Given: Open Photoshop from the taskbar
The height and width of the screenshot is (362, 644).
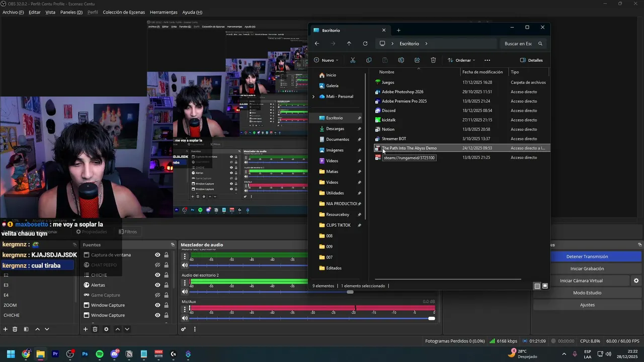Looking at the screenshot, I should [x=85, y=354].
